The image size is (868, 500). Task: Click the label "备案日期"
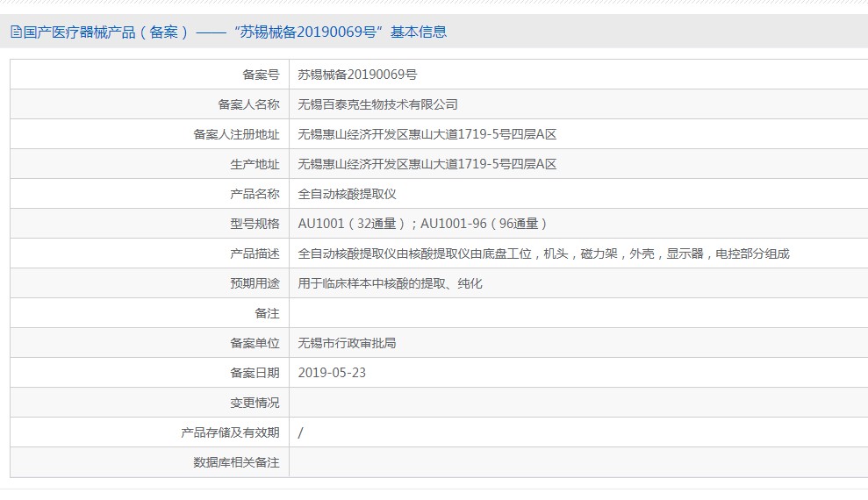255,373
